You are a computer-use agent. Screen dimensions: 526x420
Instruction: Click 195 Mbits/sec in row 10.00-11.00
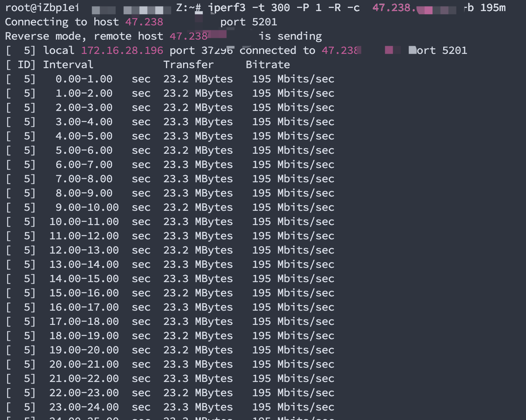293,221
